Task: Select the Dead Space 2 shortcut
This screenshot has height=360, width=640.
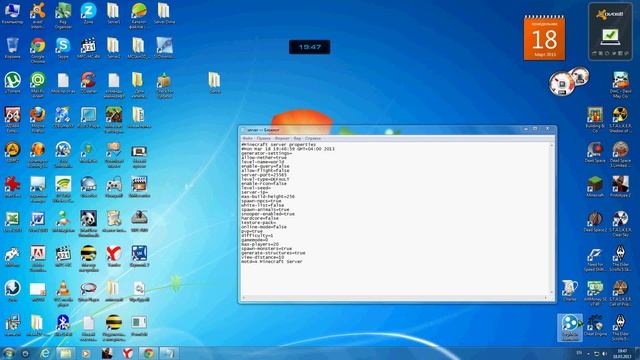Action: coord(595,222)
